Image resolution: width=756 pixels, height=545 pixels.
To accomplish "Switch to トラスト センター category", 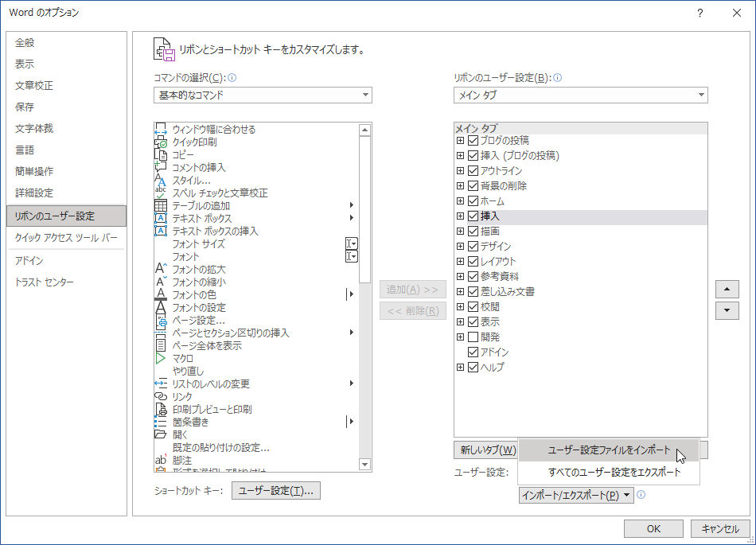I will coord(67,282).
